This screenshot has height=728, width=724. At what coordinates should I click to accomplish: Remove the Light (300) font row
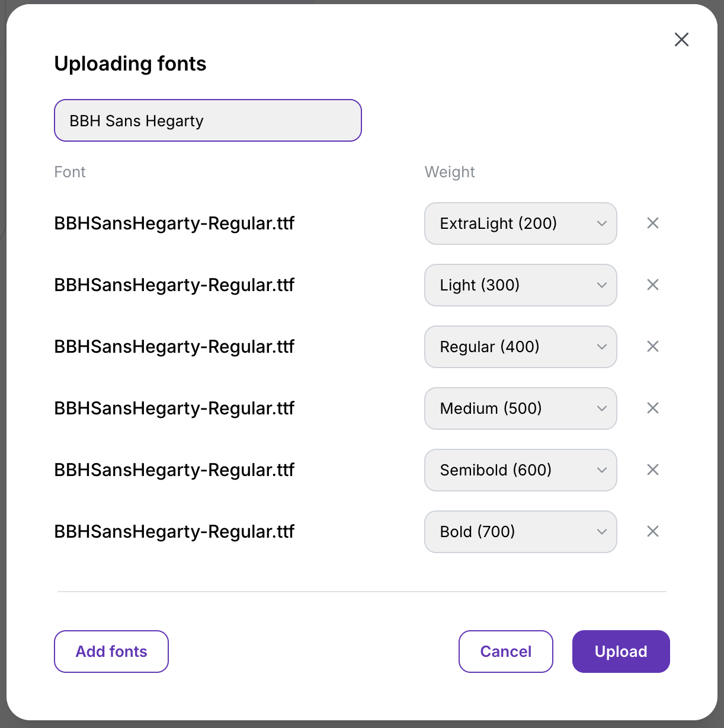click(x=652, y=285)
